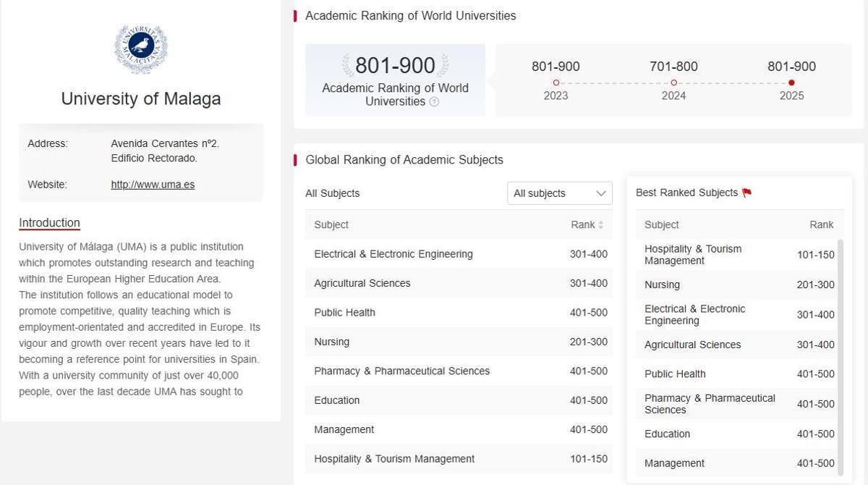868x485 pixels.
Task: Click the red flag beside Best Ranked Subjects
Action: (746, 192)
